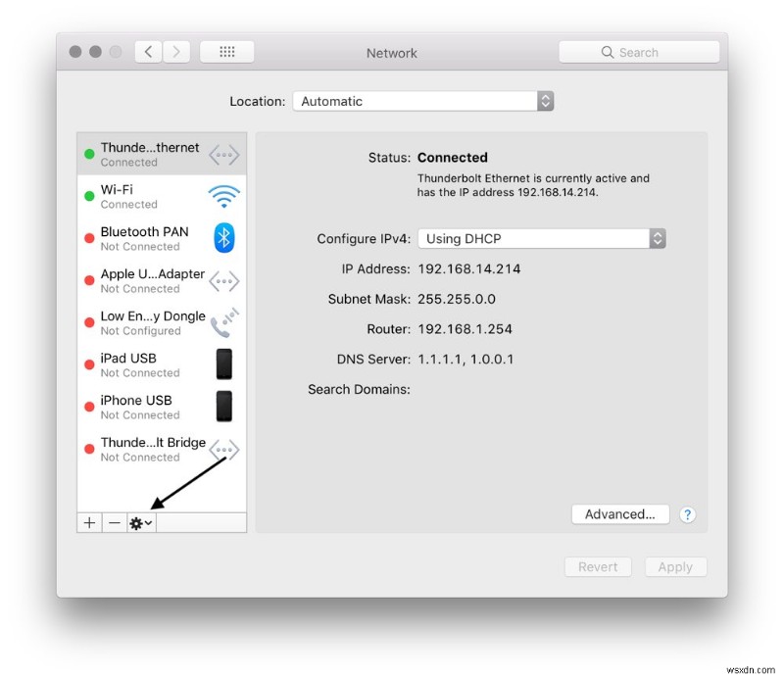
Task: Click the iPhone USB device icon
Action: click(223, 406)
